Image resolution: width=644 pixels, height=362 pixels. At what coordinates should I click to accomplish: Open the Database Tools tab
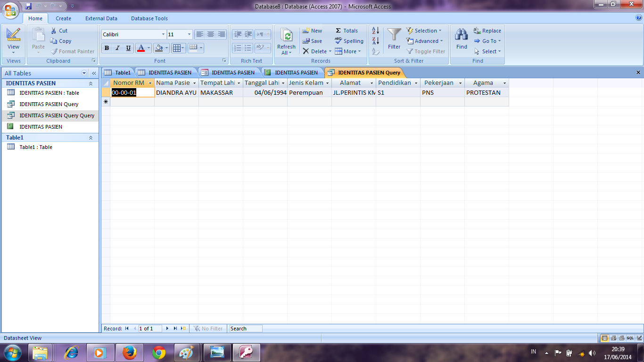149,18
